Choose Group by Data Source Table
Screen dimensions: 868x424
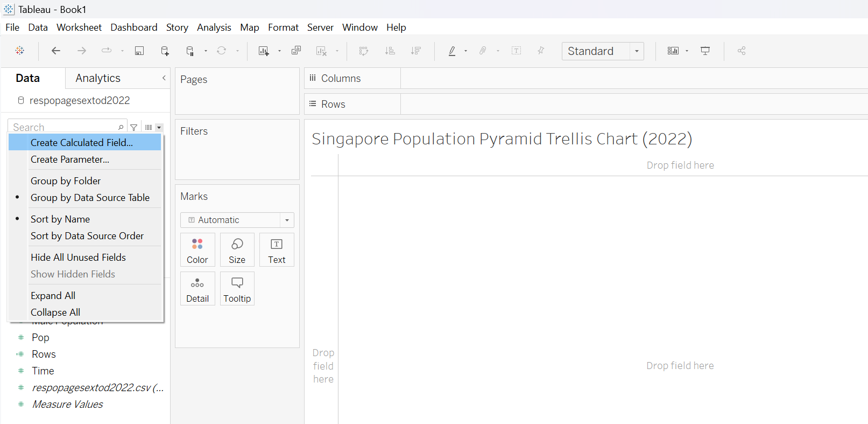pos(90,198)
